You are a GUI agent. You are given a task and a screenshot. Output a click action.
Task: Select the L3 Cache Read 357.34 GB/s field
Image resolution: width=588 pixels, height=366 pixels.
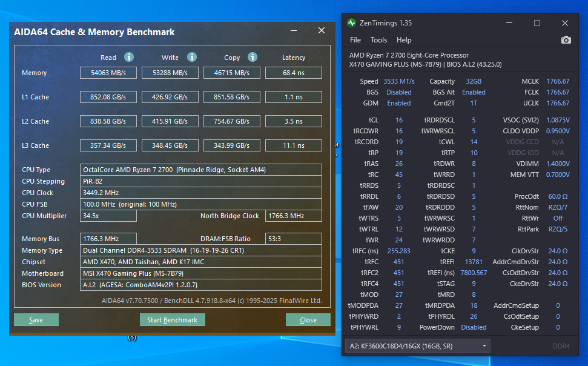tap(108, 145)
